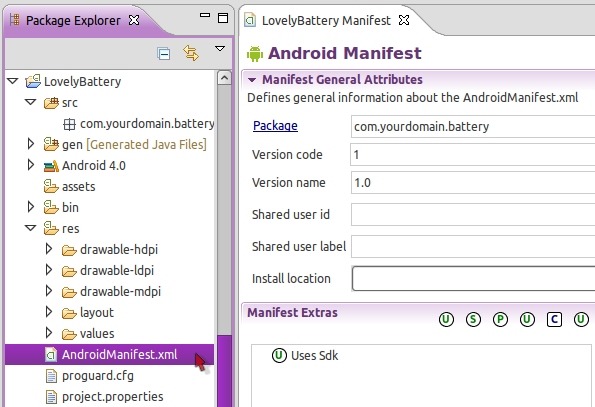The height and width of the screenshot is (407, 595).
Task: Click the S icon in Manifest Extras
Action: pyautogui.click(x=473, y=319)
